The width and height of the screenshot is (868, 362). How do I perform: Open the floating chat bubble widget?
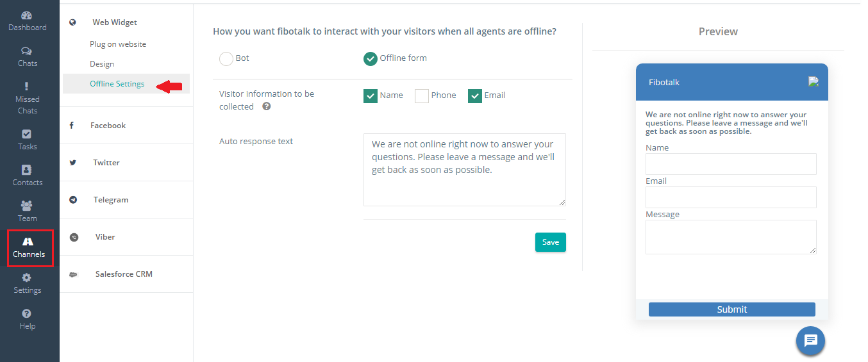pyautogui.click(x=810, y=341)
